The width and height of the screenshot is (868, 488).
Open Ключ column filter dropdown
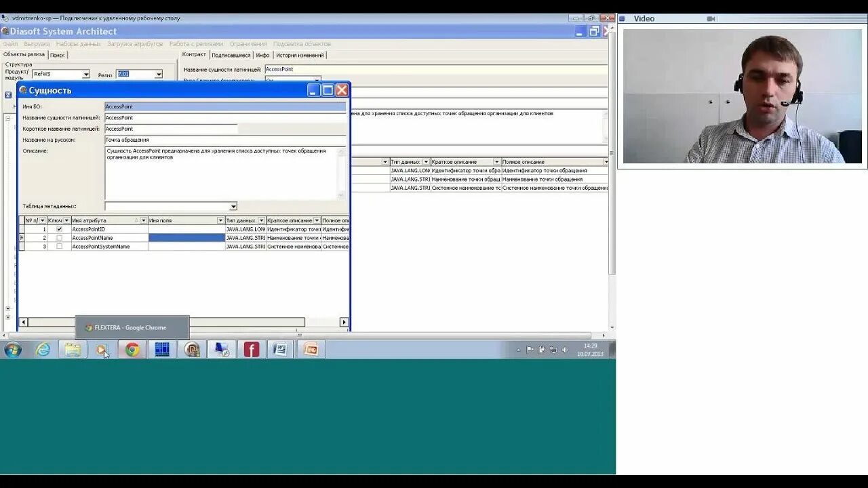point(66,220)
